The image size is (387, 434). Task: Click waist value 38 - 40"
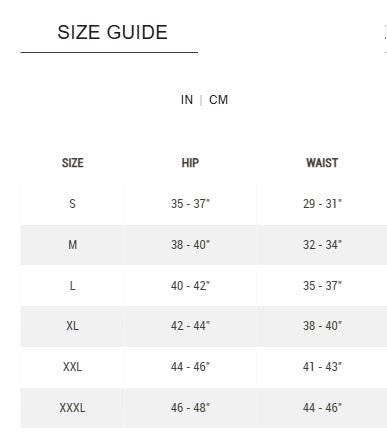[322, 326]
